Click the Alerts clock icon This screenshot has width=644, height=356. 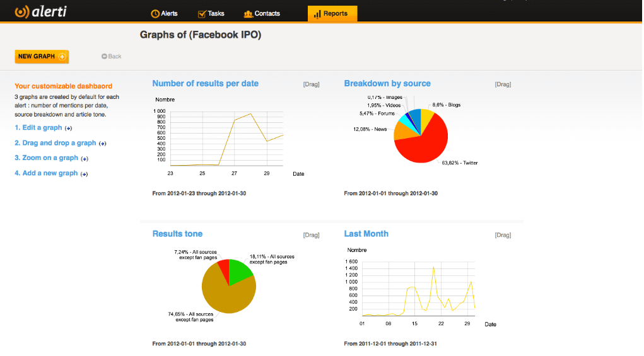point(155,14)
